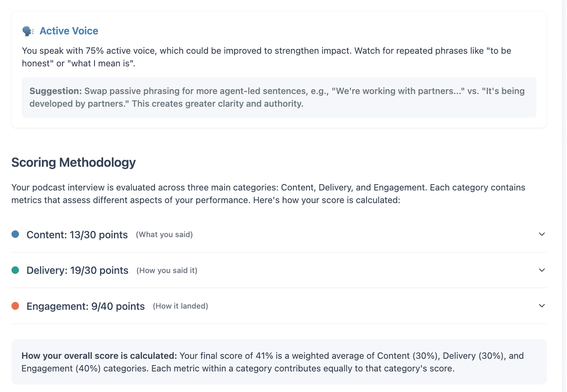Select the Engagement: 9/40 points row title
This screenshot has width=567, height=392.
[x=85, y=306]
